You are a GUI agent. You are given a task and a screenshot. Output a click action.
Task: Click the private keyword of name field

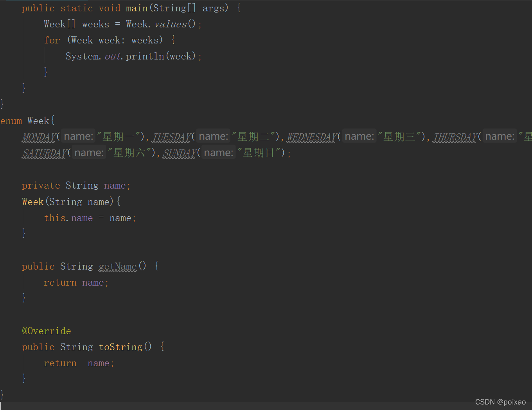[41, 185]
